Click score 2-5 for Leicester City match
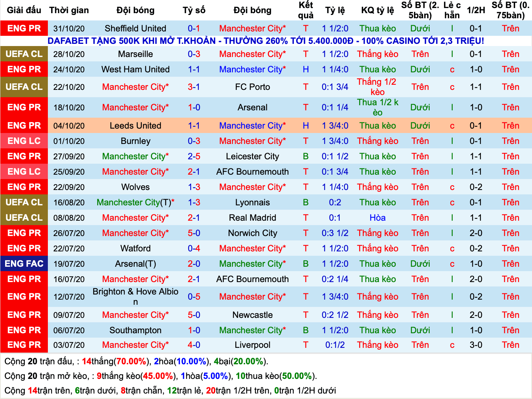 (x=194, y=156)
